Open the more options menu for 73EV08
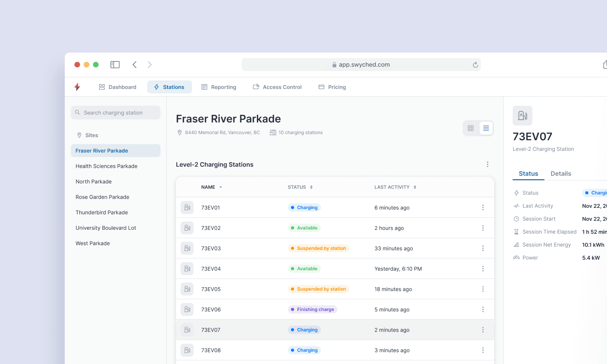The width and height of the screenshot is (607, 364). 483,350
